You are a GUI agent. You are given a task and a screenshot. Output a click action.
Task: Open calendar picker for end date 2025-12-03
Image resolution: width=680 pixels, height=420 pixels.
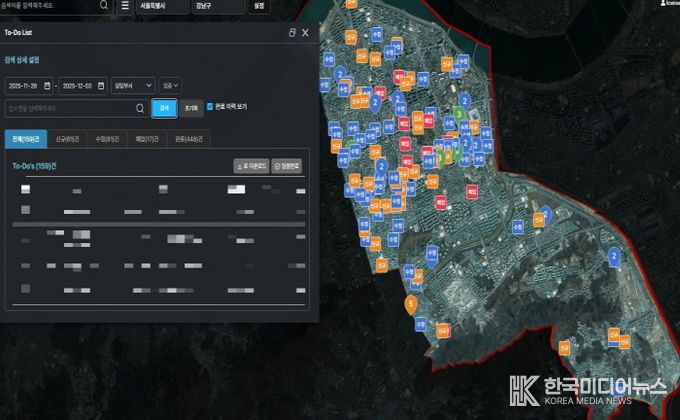[x=101, y=86]
